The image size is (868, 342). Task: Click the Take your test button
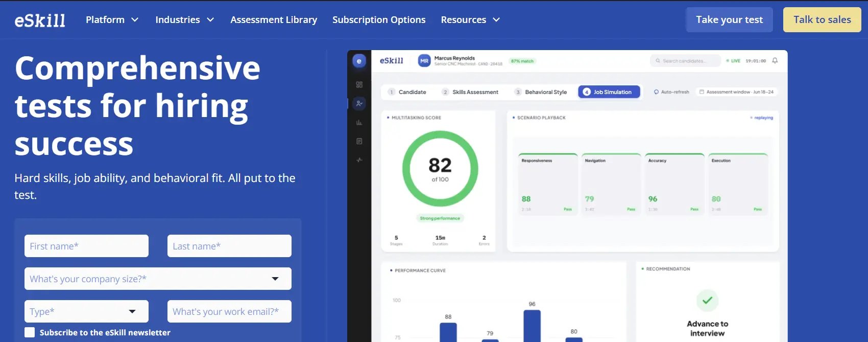click(x=729, y=20)
